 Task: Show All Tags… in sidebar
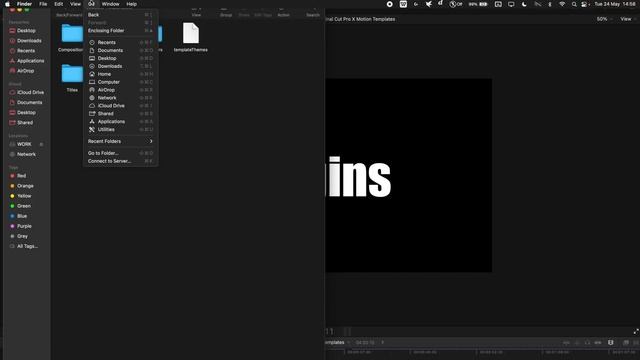coord(27,246)
